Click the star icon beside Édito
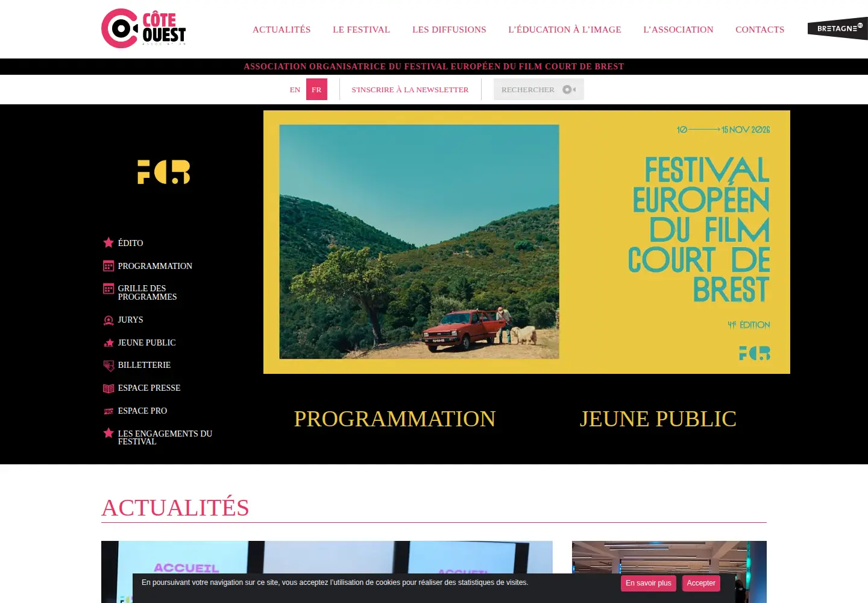Image resolution: width=868 pixels, height=603 pixels. [108, 242]
